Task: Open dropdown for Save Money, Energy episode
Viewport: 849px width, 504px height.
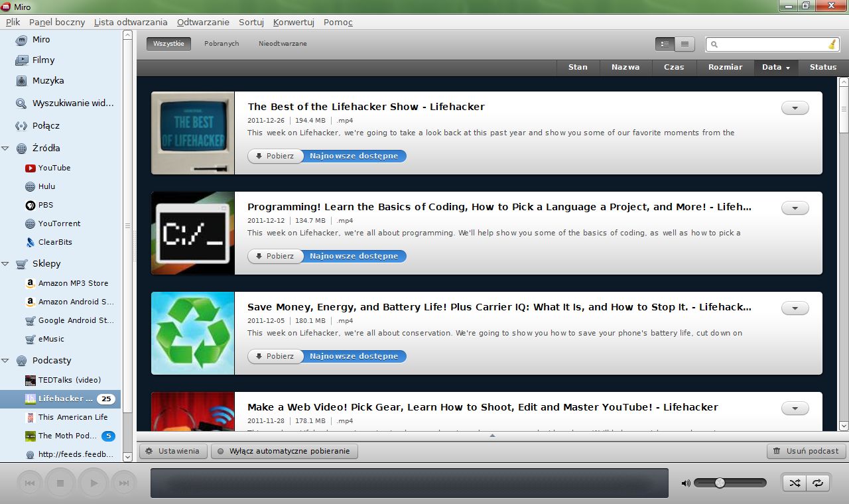Action: (795, 308)
